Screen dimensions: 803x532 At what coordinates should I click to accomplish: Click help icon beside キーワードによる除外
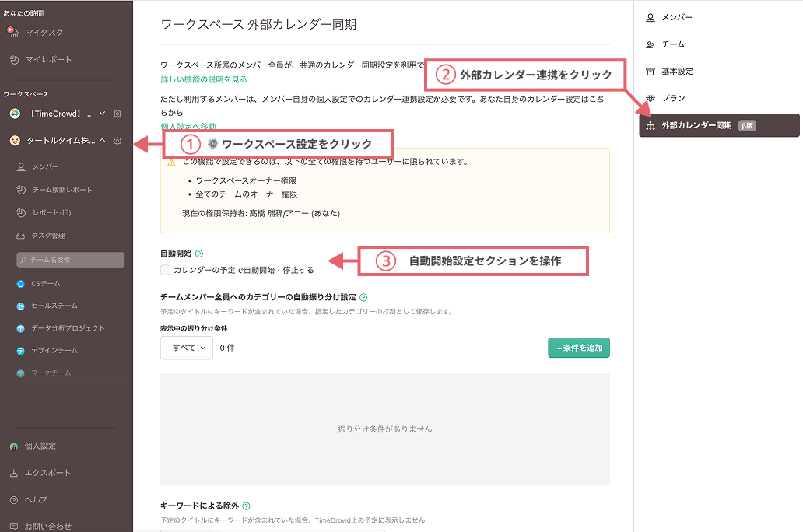[246, 506]
